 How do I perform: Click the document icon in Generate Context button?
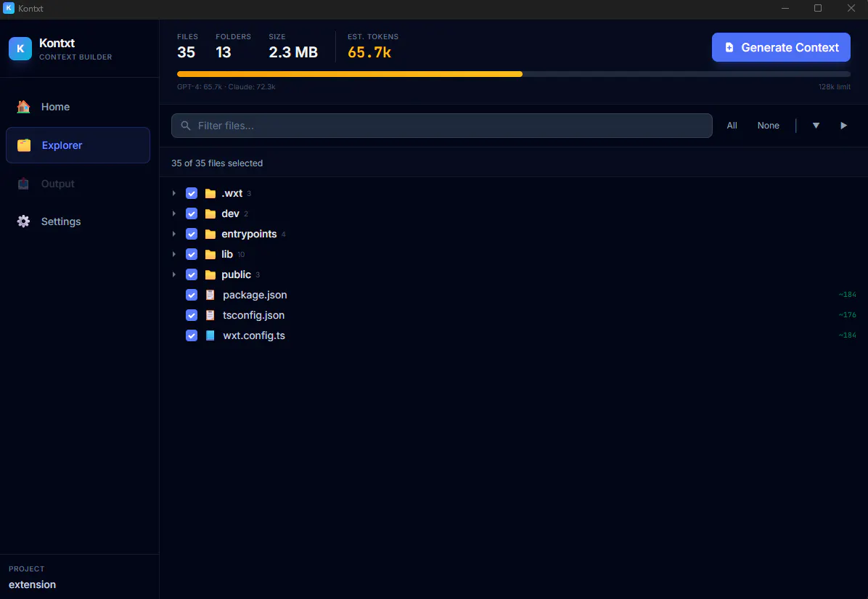pos(729,48)
